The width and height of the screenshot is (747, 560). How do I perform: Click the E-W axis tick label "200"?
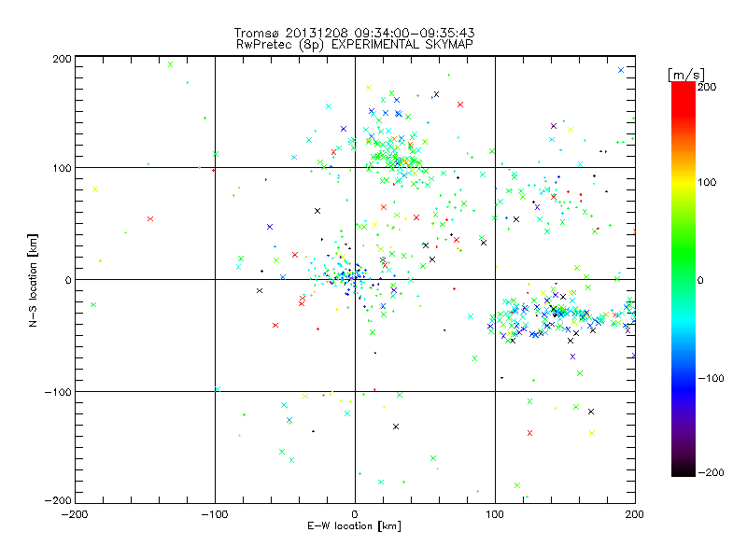click(635, 514)
